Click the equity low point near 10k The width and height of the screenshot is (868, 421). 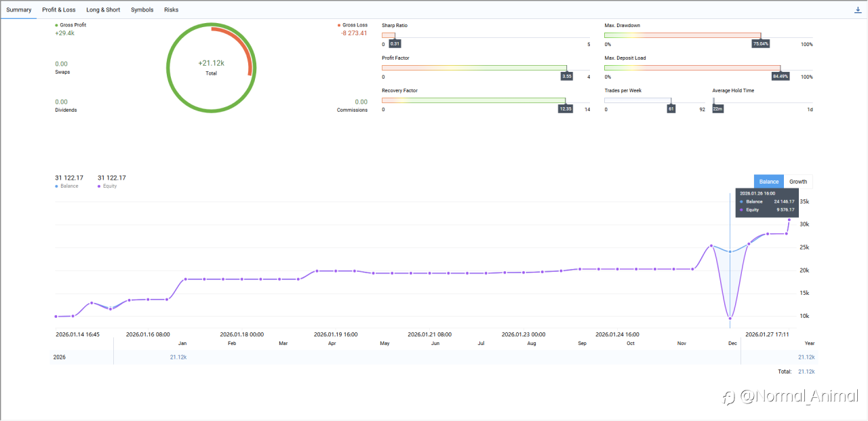[730, 318]
